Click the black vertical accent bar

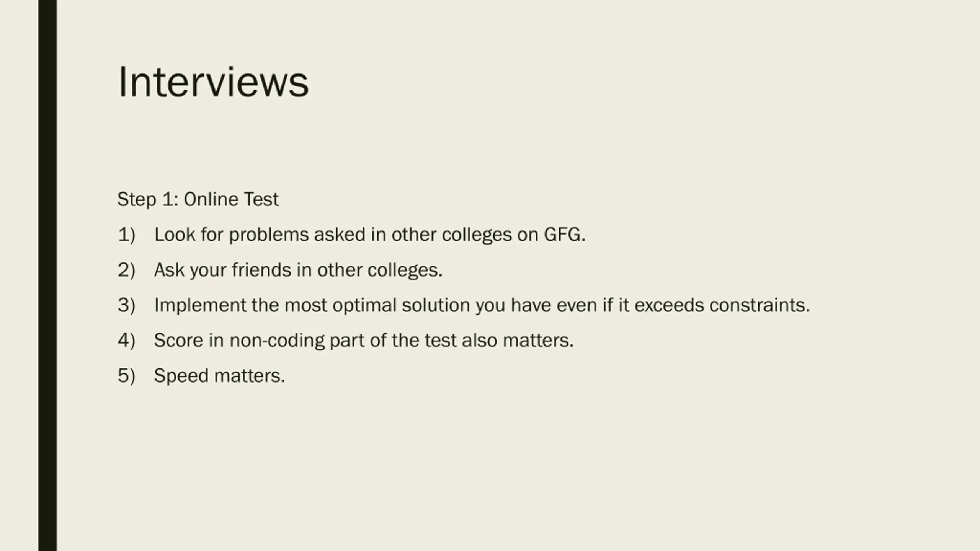[47, 275]
